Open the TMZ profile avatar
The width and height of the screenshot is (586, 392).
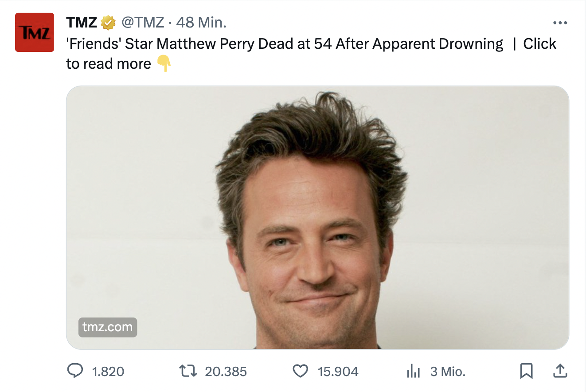35,32
